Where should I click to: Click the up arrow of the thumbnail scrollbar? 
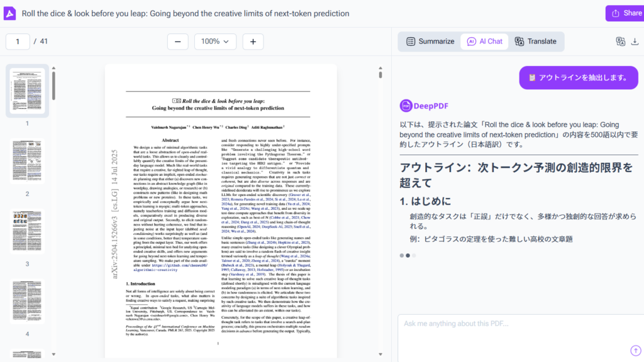pyautogui.click(x=53, y=68)
